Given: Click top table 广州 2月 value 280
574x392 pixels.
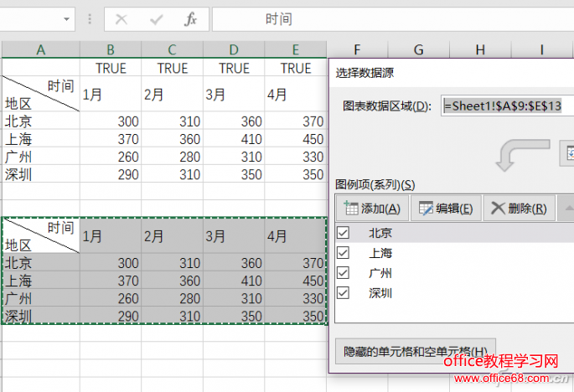Looking at the screenshot, I should point(172,157).
